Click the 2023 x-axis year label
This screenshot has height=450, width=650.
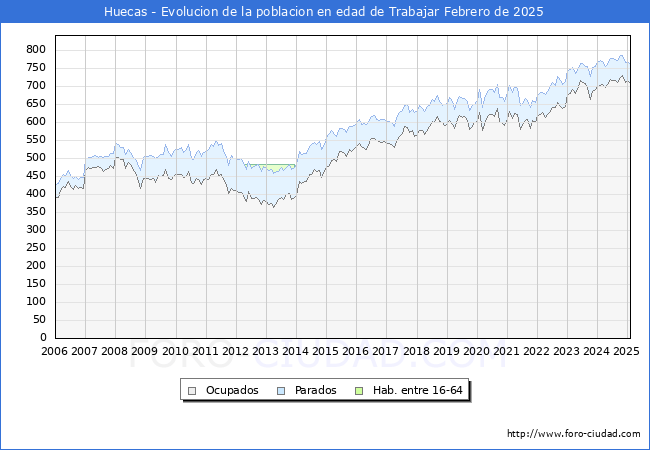pyautogui.click(x=566, y=351)
